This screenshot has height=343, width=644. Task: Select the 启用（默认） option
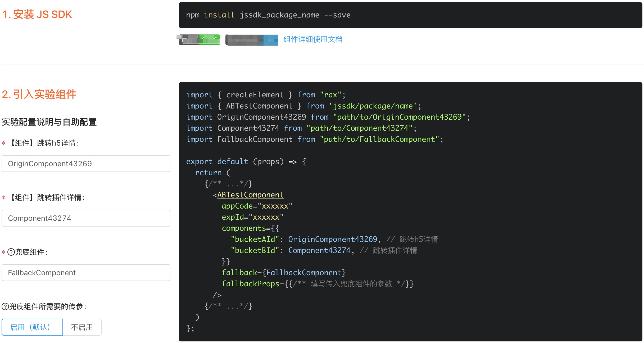click(x=32, y=327)
